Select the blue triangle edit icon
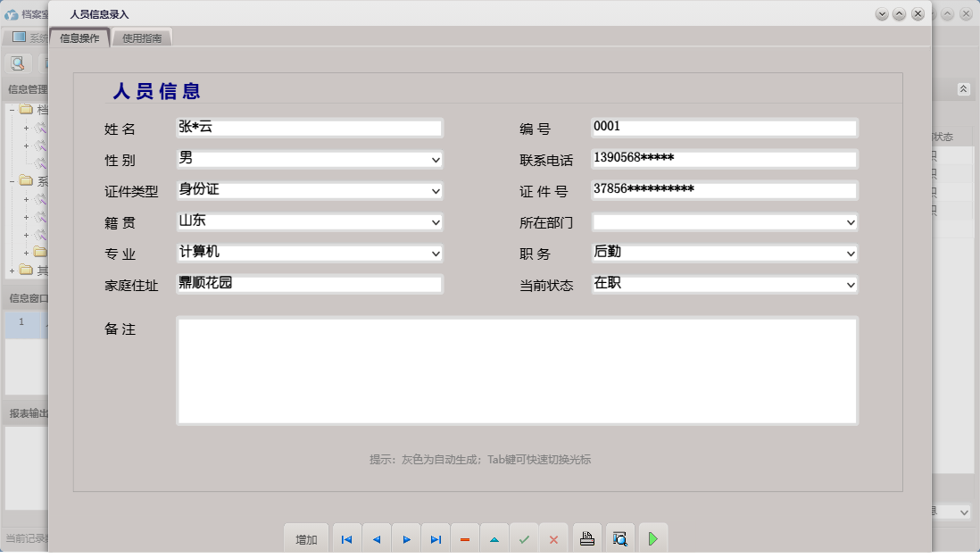 (x=494, y=538)
